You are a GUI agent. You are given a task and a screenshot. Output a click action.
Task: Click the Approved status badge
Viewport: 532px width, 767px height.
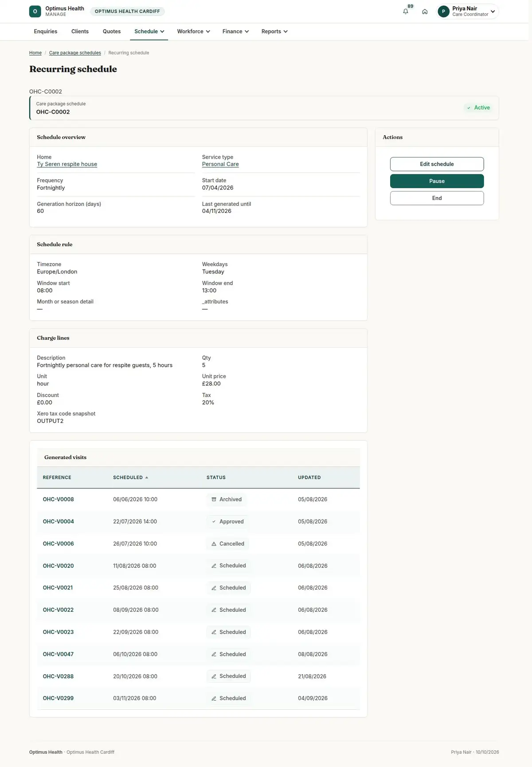227,522
